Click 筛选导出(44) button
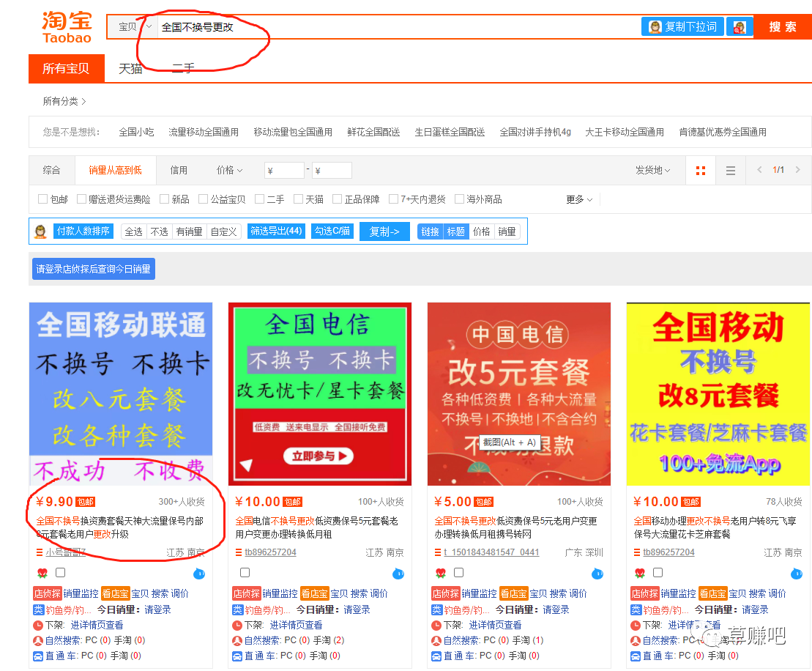This screenshot has width=812, height=671. click(276, 231)
